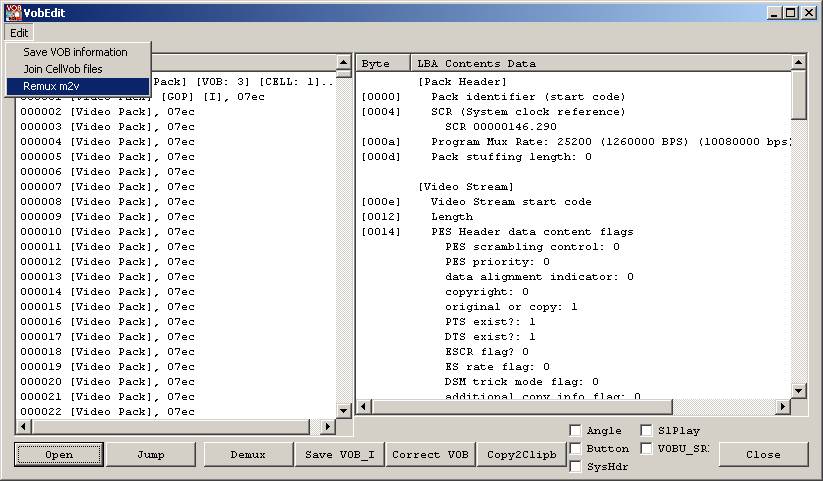Check the SysHdr checkbox
The height and width of the screenshot is (481, 823).
[x=576, y=466]
